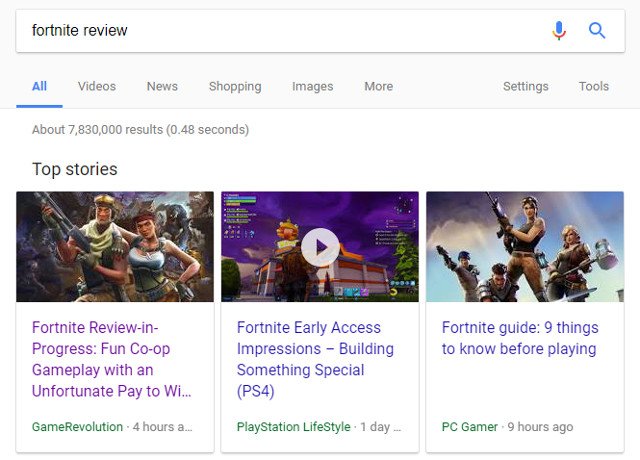Image resolution: width=640 pixels, height=460 pixels.
Task: Open the Settings menu
Action: [x=526, y=87]
